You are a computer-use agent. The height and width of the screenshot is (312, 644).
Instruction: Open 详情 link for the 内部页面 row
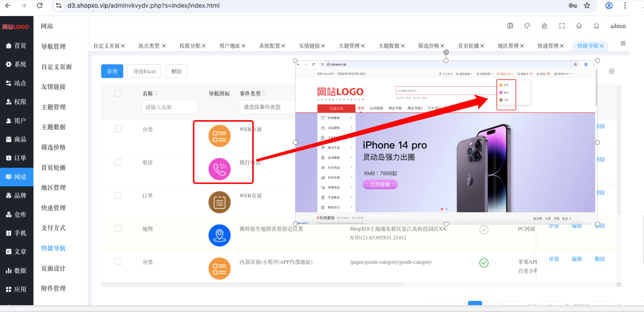(554, 259)
